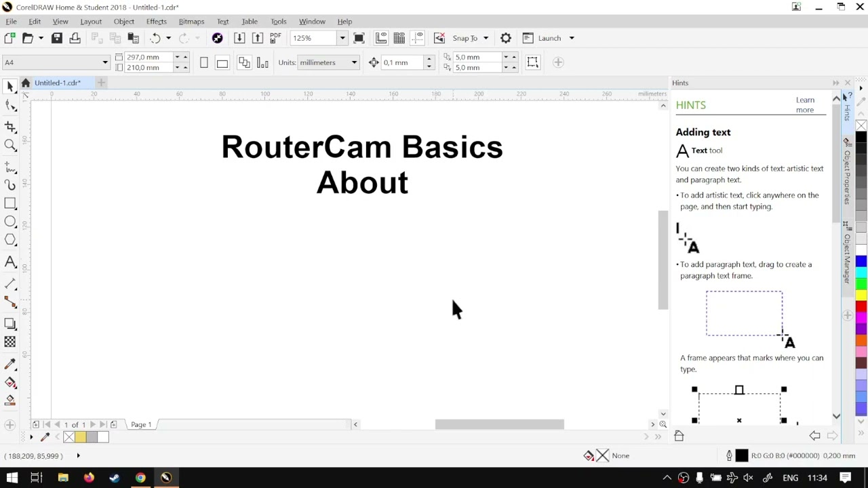Expand the document palette flyout arrow
The image size is (868, 488).
(x=31, y=437)
